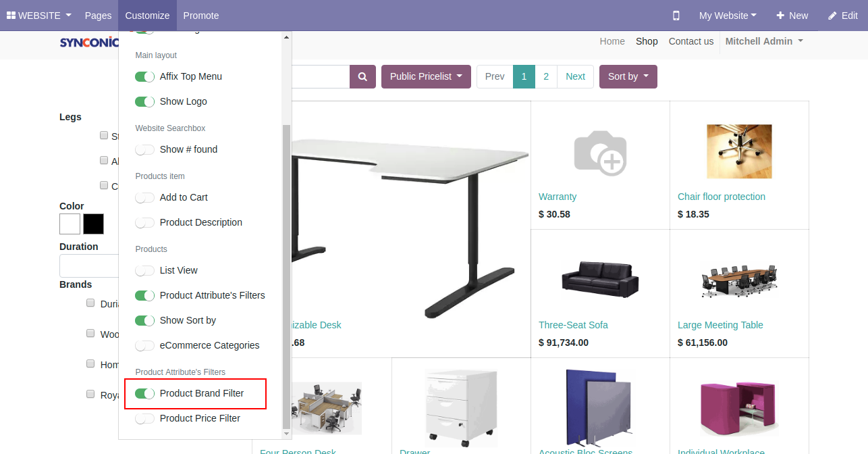Expand the Mitchell Admin user menu
Screen dimensions: 868x454
tap(763, 41)
